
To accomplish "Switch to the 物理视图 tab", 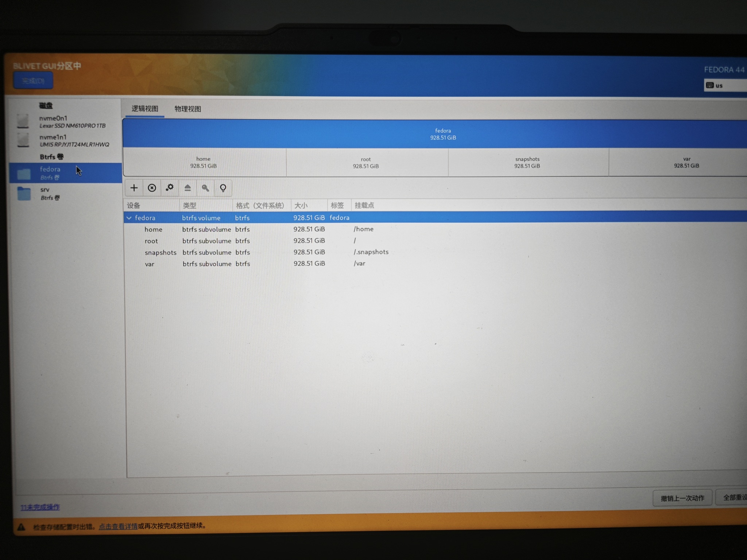I will [x=187, y=109].
